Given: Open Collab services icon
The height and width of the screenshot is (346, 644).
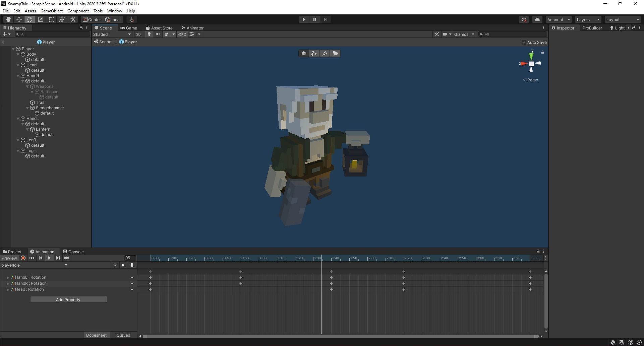Looking at the screenshot, I should pos(524,19).
